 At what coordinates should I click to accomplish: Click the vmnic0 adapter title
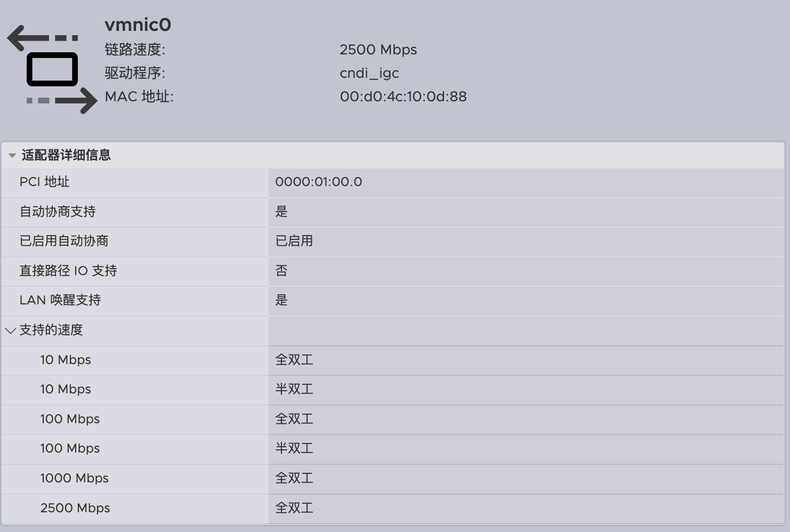[138, 25]
